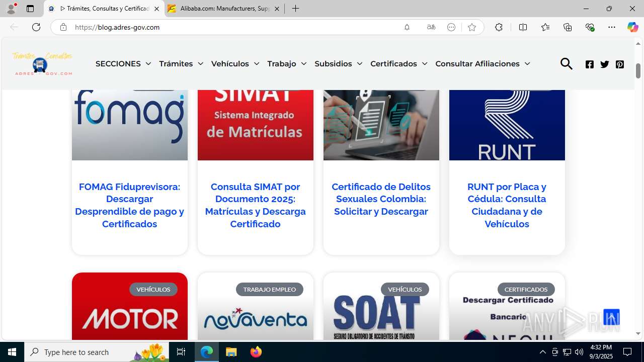Screen dimensions: 644x362
Task: Open Settings and more ellipsis menu
Action: pos(612,27)
